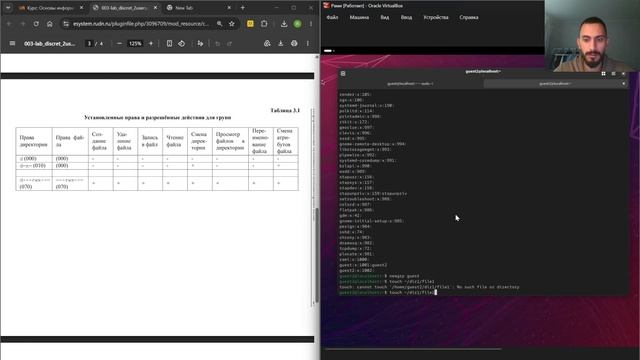640x360 pixels.
Task: Open the Extensions puzzle menu
Action: [264, 24]
